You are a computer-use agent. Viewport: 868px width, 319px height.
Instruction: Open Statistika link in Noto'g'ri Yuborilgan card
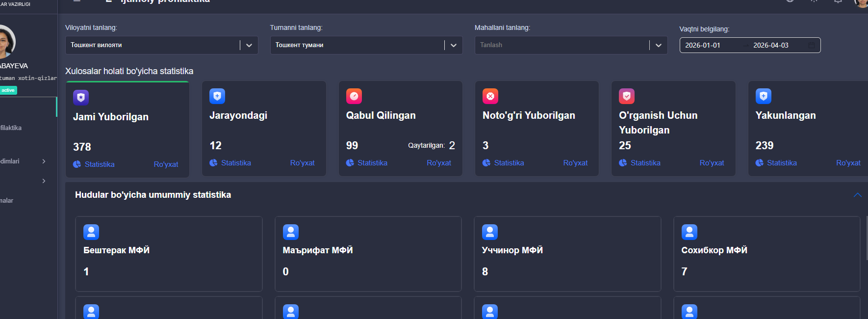coord(509,163)
